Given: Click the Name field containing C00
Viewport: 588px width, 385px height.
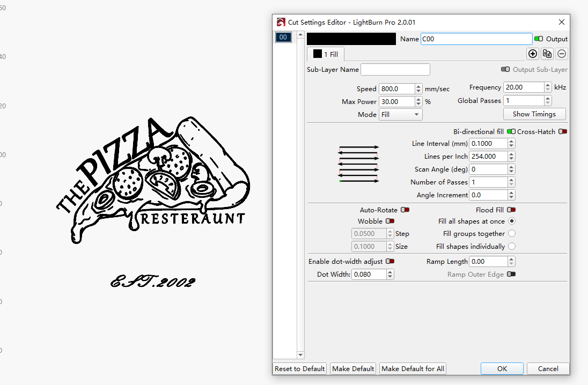Looking at the screenshot, I should click(x=476, y=39).
